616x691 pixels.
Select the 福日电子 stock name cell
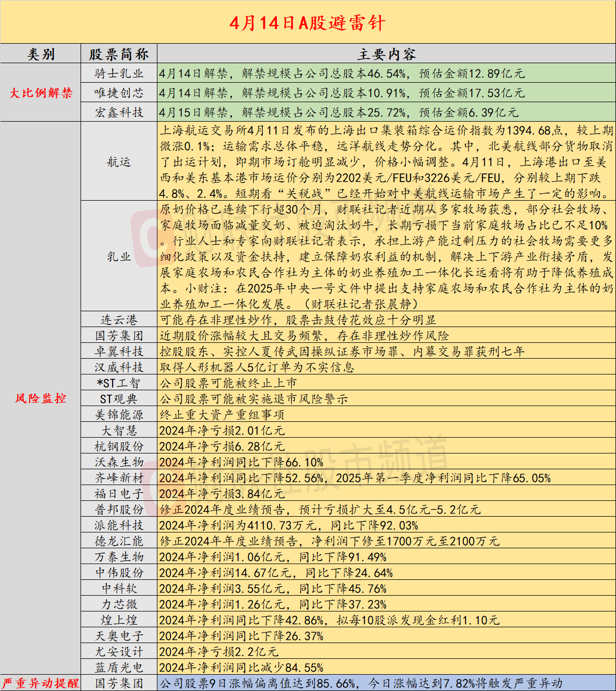click(119, 493)
